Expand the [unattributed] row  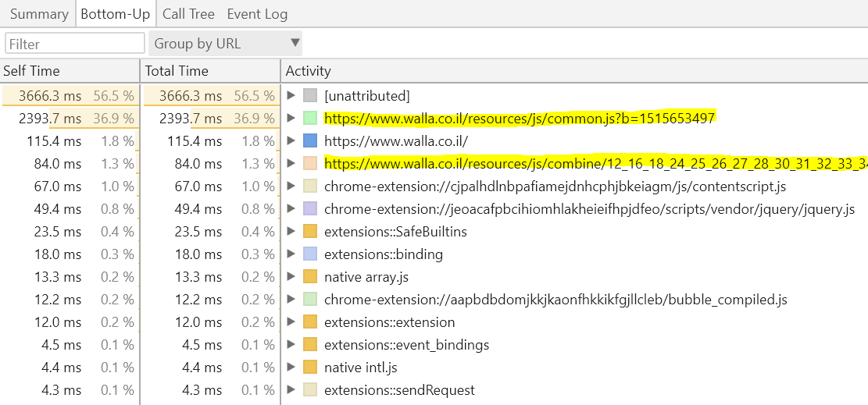click(x=291, y=96)
